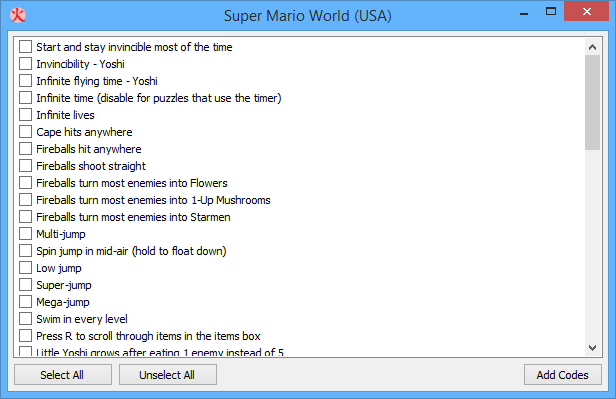Image resolution: width=616 pixels, height=399 pixels.
Task: Enable the Multi-jump checkbox
Action: pos(26,234)
